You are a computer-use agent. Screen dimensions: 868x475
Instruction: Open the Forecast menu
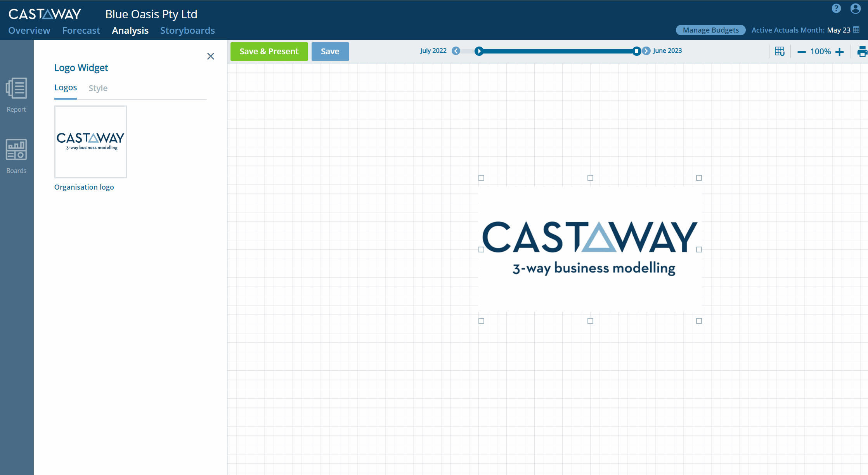81,30
